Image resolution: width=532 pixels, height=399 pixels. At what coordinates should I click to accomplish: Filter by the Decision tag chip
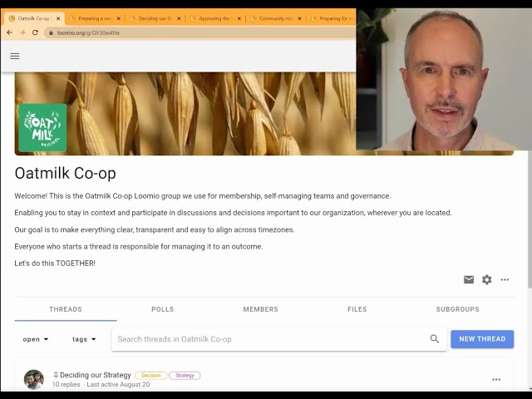coord(151,375)
